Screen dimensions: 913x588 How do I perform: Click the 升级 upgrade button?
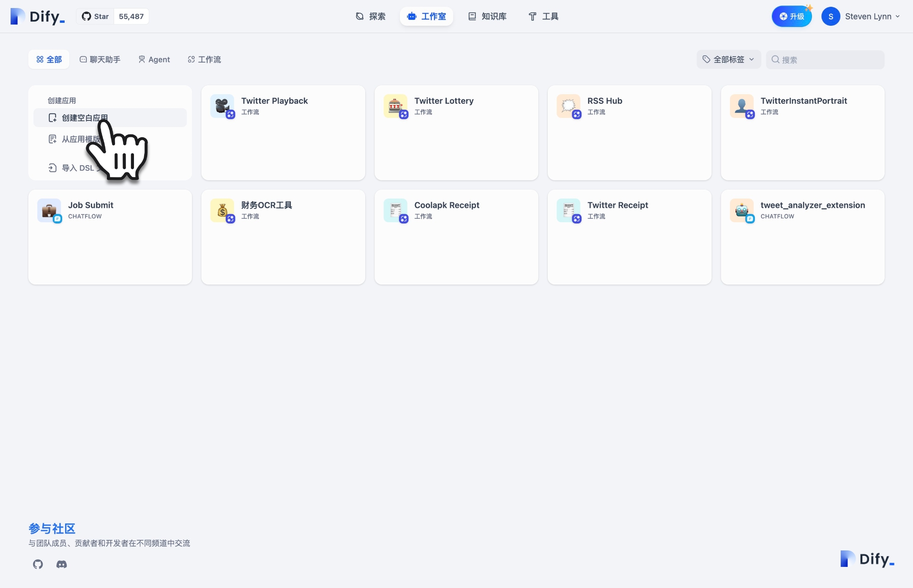pos(792,16)
